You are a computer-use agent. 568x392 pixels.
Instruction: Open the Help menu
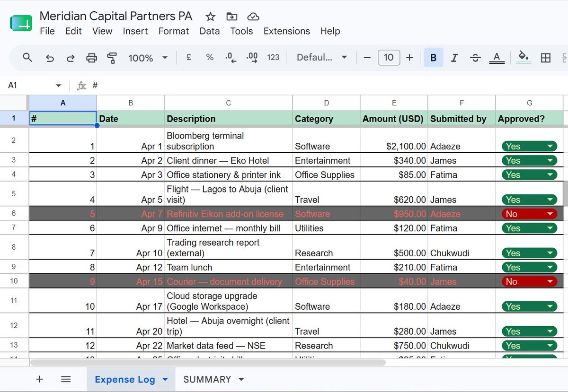click(x=330, y=31)
